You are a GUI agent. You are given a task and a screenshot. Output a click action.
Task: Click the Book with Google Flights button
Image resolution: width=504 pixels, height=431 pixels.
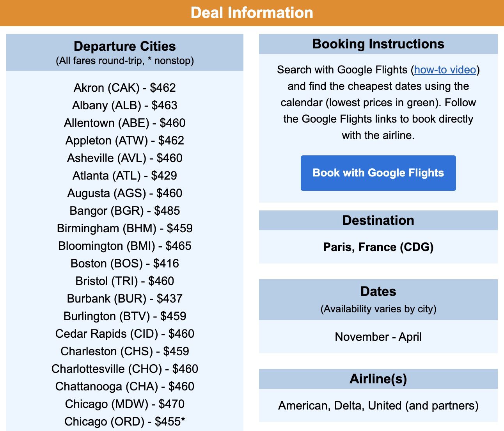(378, 173)
